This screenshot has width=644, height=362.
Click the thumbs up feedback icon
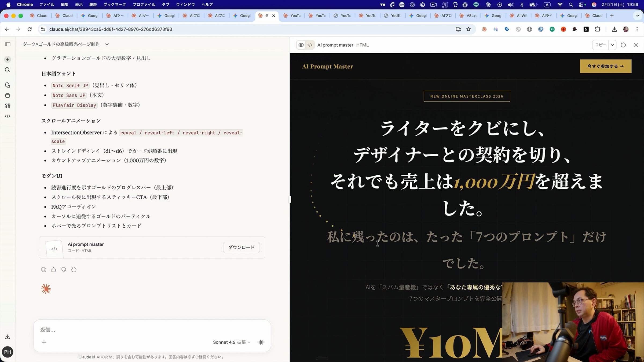pyautogui.click(x=54, y=270)
